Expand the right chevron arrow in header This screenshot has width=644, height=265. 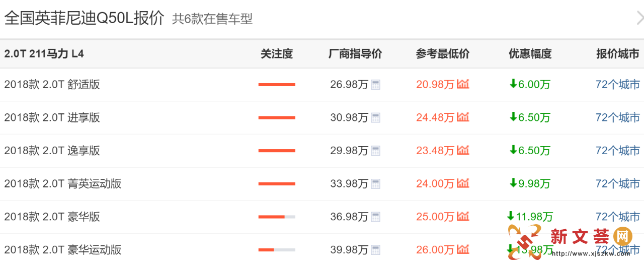640,19
